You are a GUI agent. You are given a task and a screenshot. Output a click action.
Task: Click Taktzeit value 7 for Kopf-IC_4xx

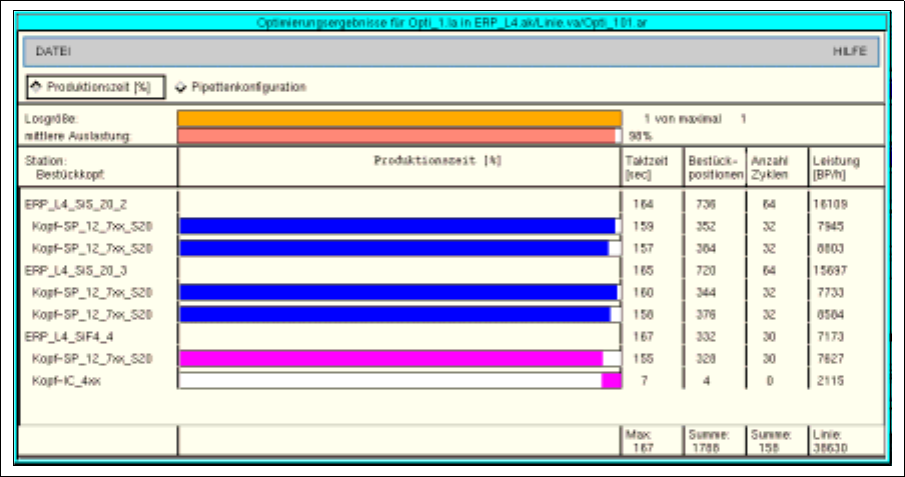tap(644, 381)
